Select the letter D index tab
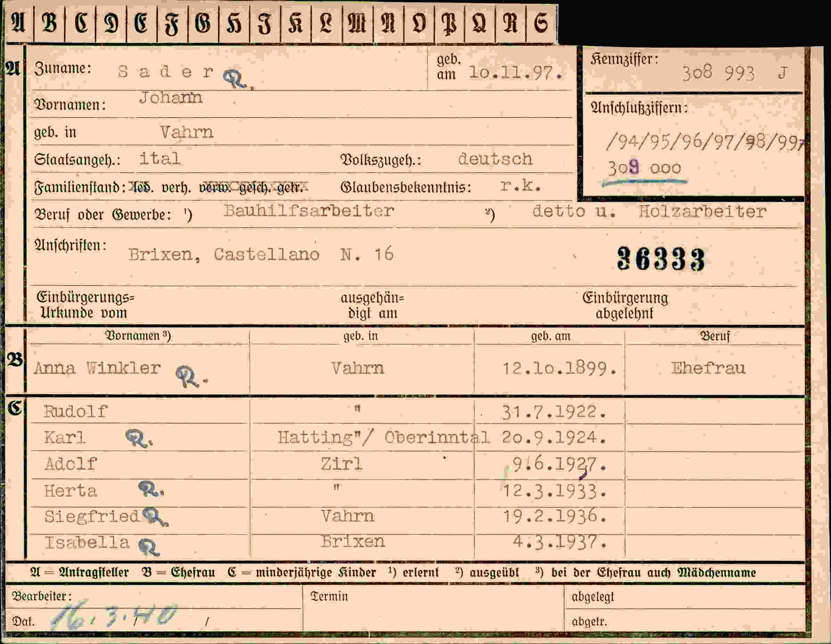Screen dimensions: 831x644 [111, 24]
